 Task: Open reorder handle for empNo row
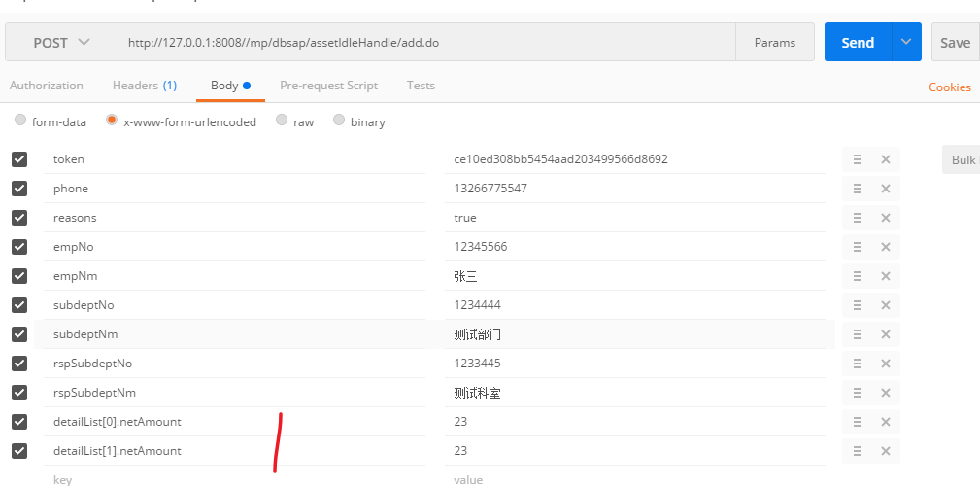pyautogui.click(x=857, y=247)
